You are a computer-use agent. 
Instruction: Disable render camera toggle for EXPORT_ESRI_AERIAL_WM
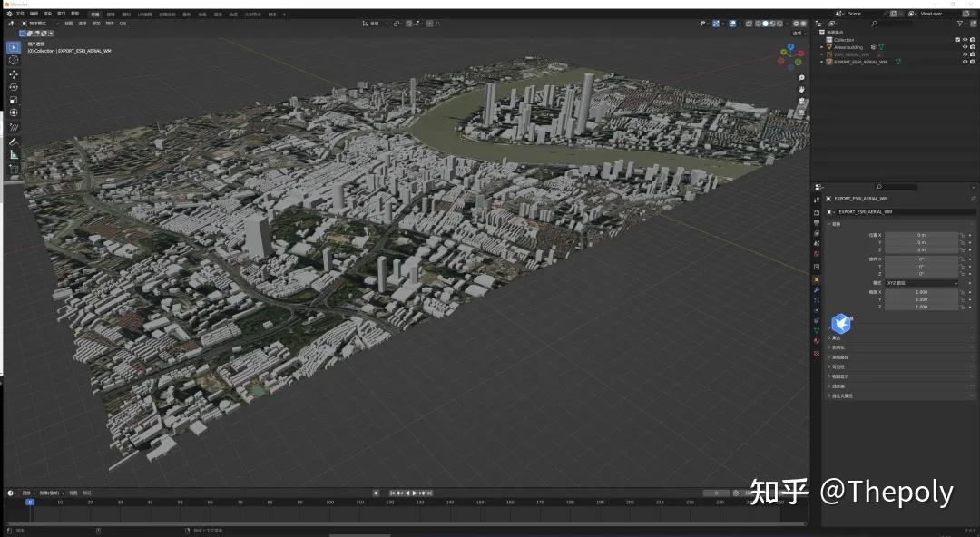click(973, 62)
